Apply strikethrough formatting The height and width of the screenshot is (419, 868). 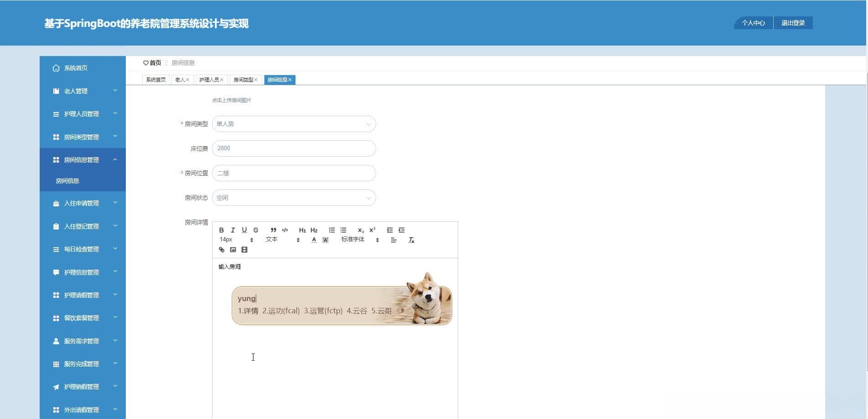tap(255, 230)
